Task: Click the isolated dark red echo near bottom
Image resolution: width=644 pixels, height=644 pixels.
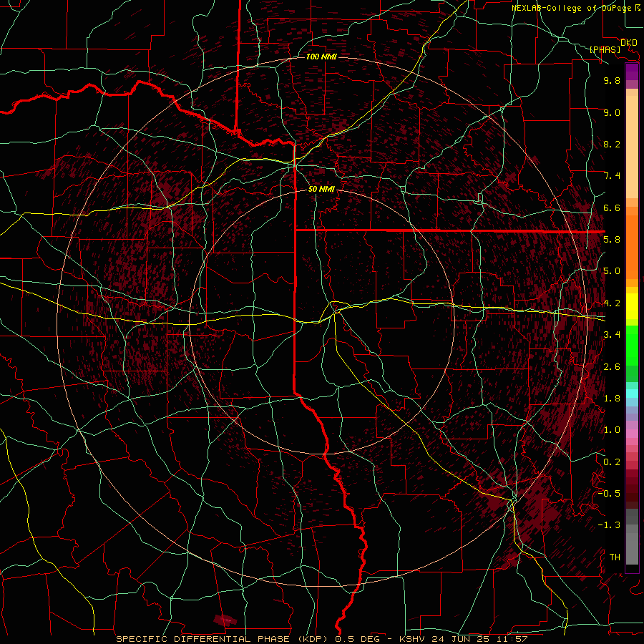Action: [x=225, y=620]
